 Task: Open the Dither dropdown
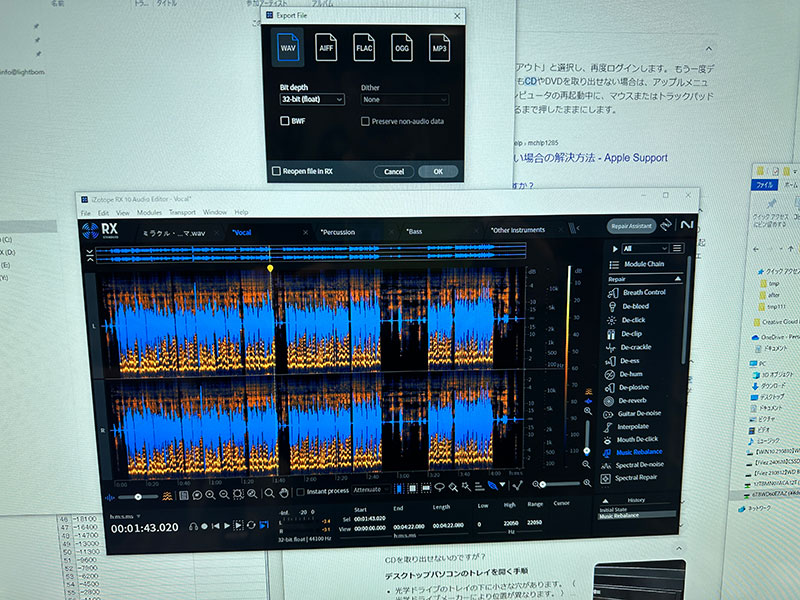click(405, 99)
